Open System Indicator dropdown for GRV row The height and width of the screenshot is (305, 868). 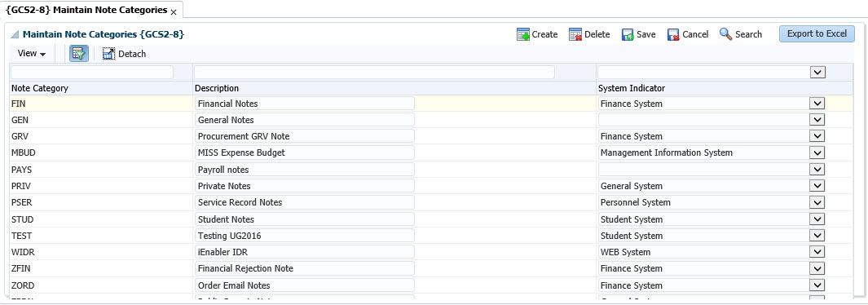(x=817, y=136)
